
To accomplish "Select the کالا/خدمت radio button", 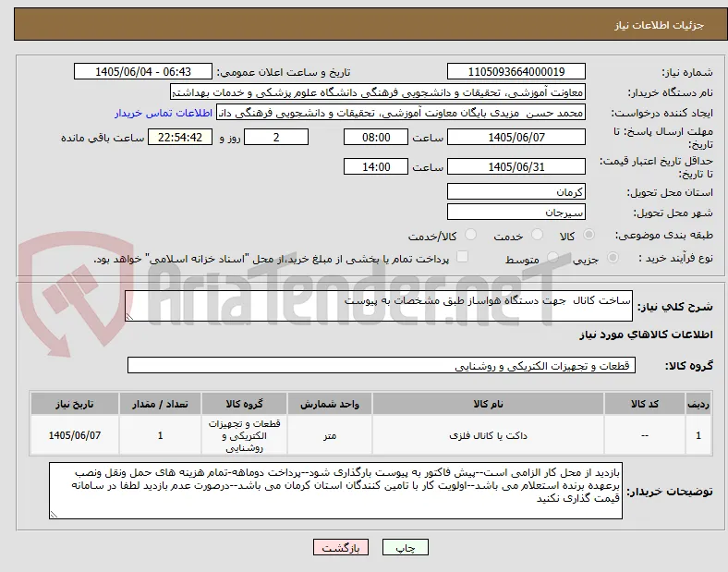I will pos(471,235).
